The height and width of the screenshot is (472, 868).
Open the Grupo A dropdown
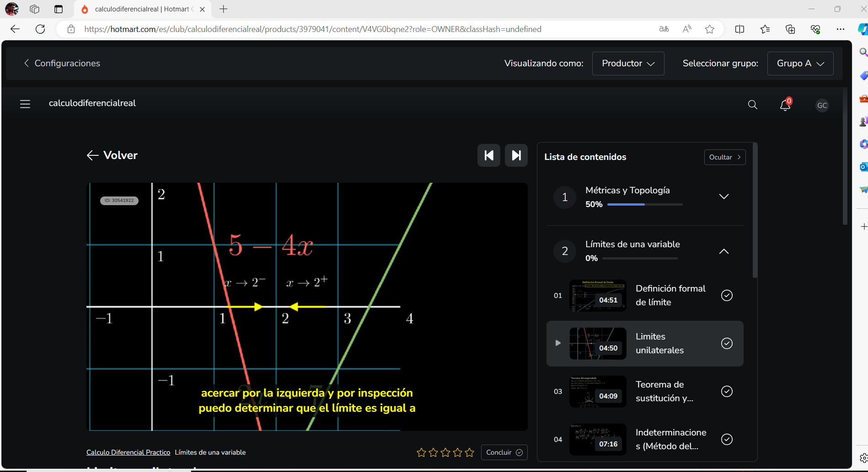pos(800,64)
